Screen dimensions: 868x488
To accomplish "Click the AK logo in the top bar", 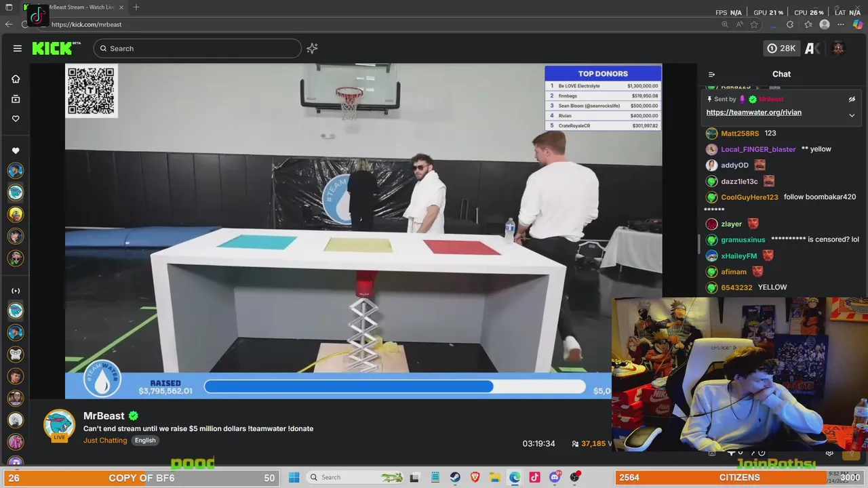I will click(811, 48).
